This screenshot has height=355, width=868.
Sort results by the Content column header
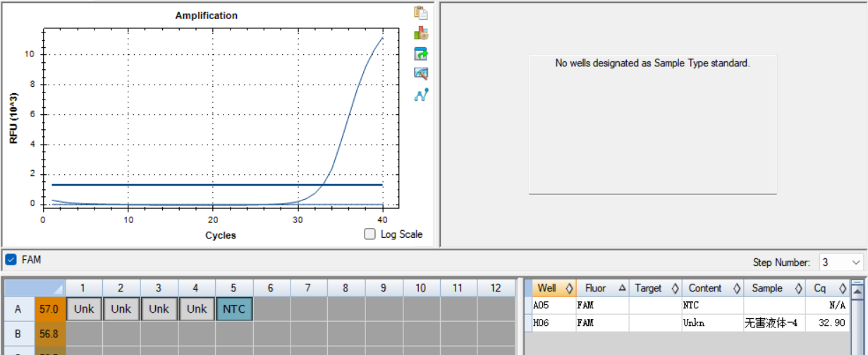coord(712,288)
